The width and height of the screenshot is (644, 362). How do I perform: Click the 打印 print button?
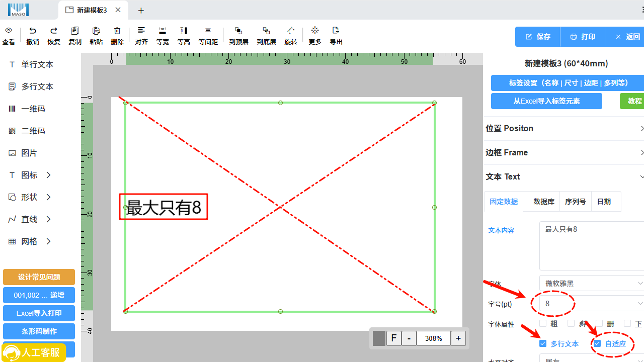point(583,37)
